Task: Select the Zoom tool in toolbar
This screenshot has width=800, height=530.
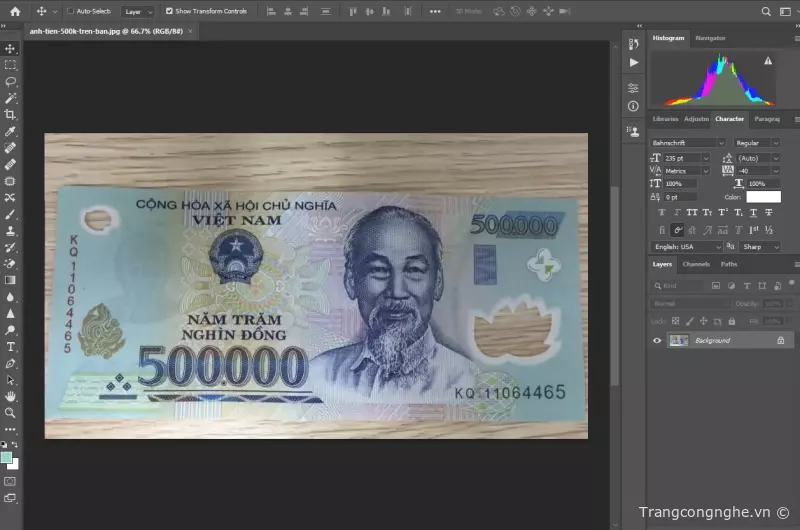Action: (x=10, y=412)
